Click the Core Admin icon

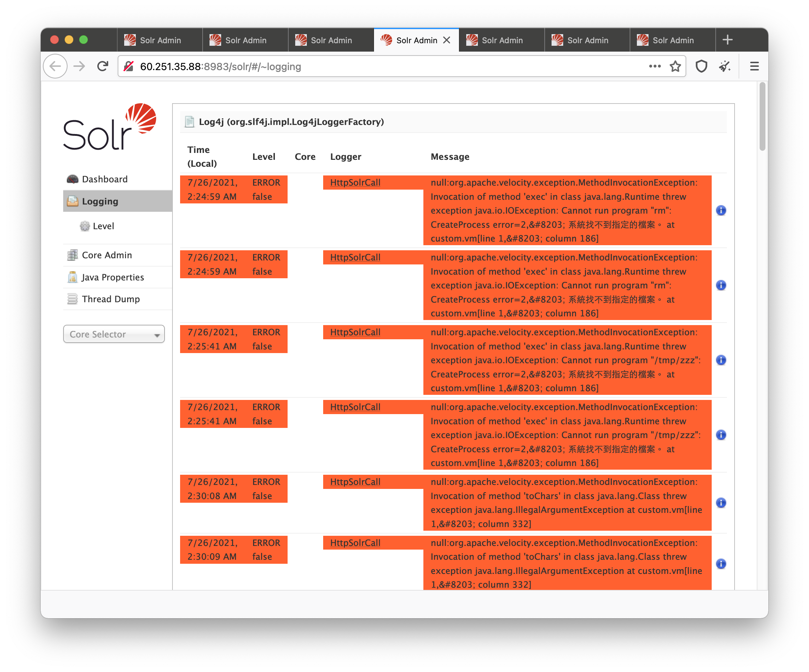(x=72, y=255)
